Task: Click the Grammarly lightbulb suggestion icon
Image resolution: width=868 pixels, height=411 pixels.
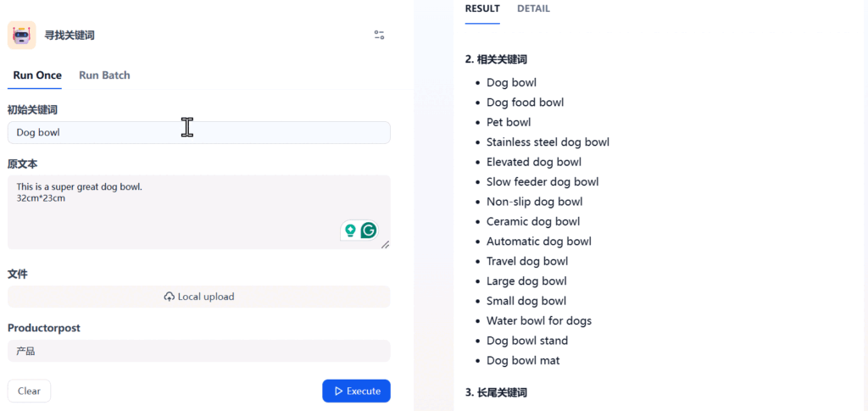Action: 350,230
